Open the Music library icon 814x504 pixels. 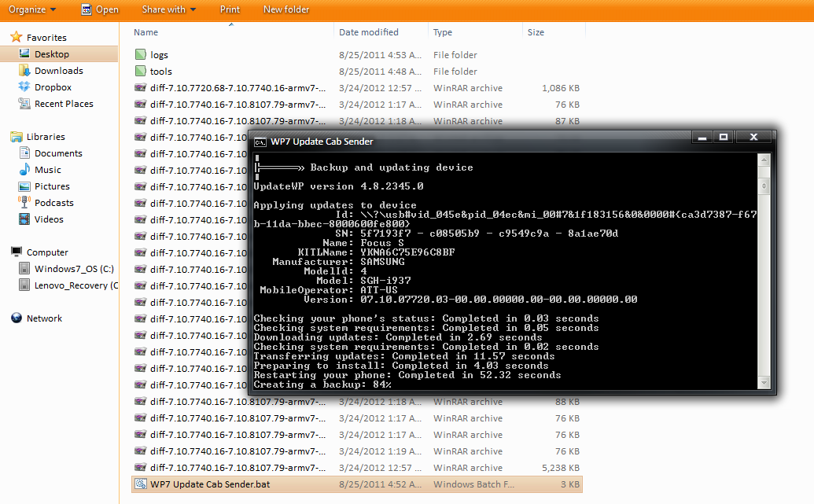[24, 170]
